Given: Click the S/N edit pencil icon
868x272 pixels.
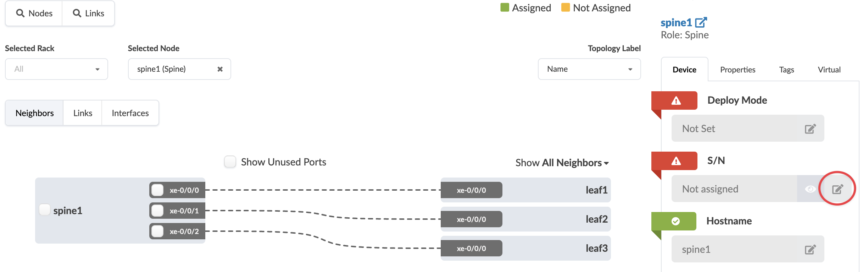Looking at the screenshot, I should pyautogui.click(x=838, y=189).
